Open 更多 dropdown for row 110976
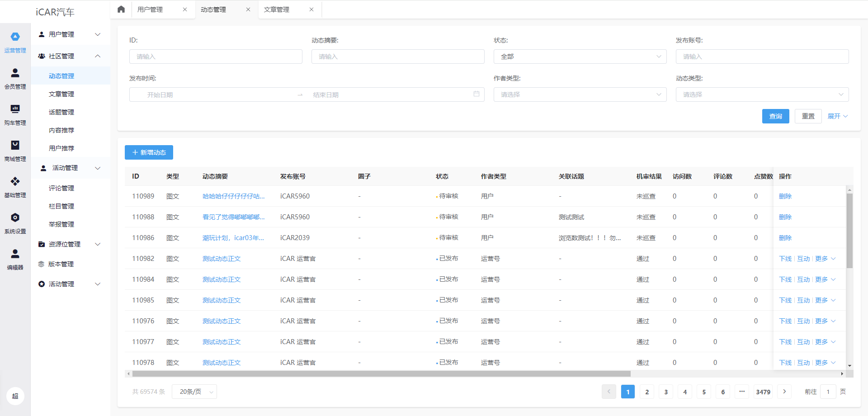This screenshot has width=868, height=416. point(826,321)
